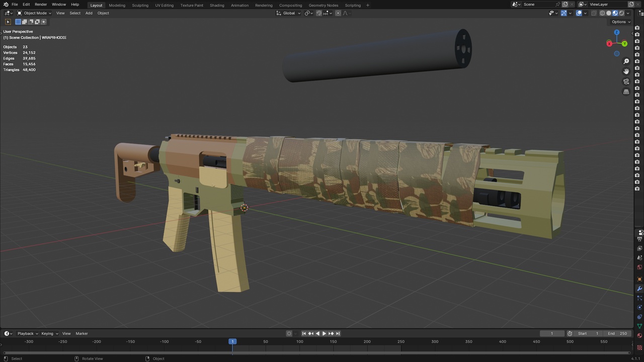Open the viewport Object menu
Image resolution: width=644 pixels, height=362 pixels.
[103, 13]
